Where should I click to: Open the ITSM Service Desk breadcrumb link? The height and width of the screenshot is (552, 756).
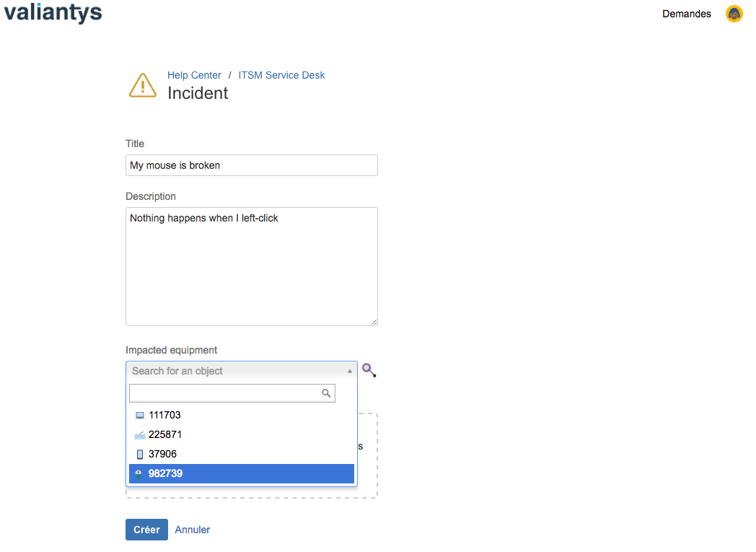[281, 75]
